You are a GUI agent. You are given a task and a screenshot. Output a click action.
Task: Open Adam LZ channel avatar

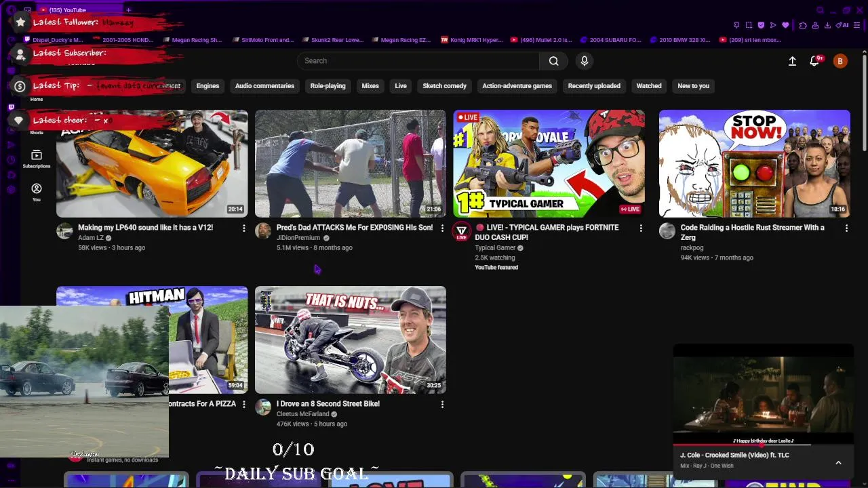[64, 231]
